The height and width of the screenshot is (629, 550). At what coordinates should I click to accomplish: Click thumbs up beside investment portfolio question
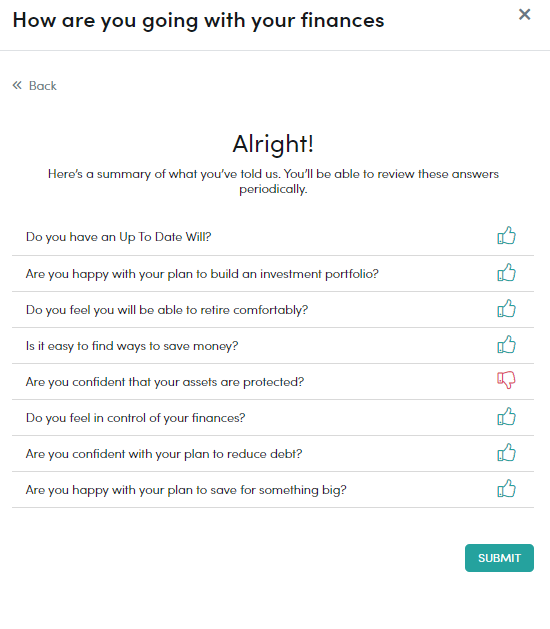pyautogui.click(x=506, y=272)
